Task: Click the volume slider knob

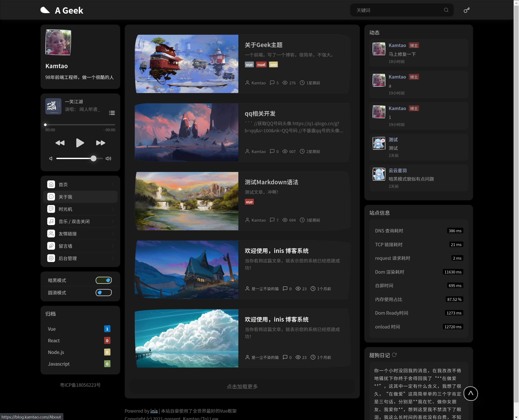Action: pos(93,158)
